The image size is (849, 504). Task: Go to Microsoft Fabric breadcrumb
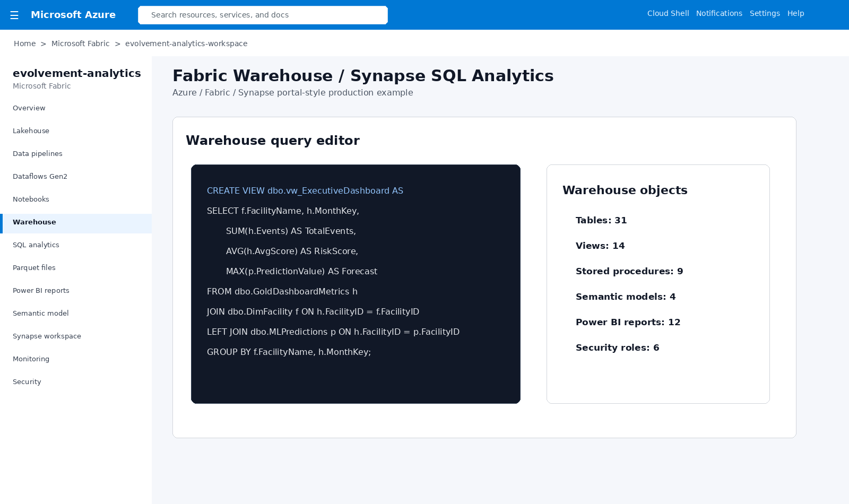81,44
